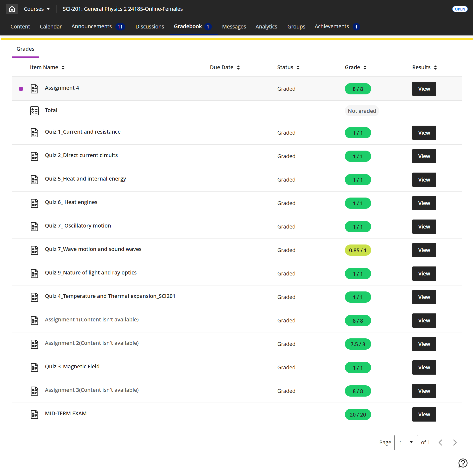The height and width of the screenshot is (476, 473).
Task: Click the Quiz 2_Direct current circuits icon
Action: pos(34,156)
